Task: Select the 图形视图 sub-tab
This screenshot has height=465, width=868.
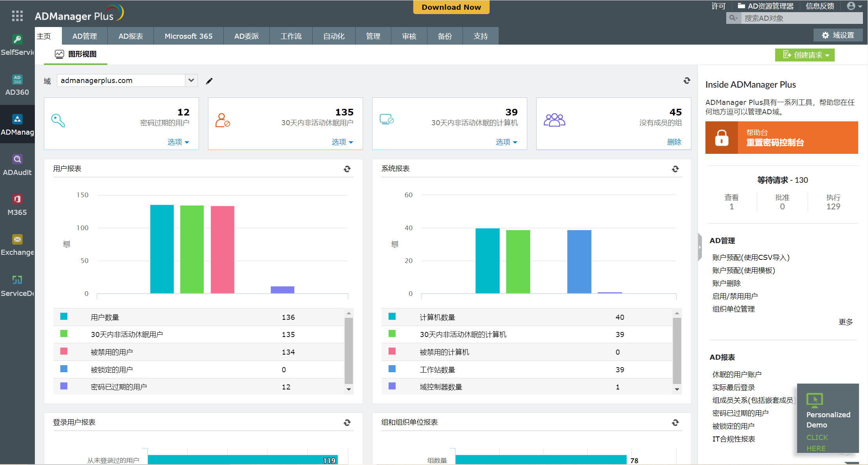Action: (x=76, y=54)
